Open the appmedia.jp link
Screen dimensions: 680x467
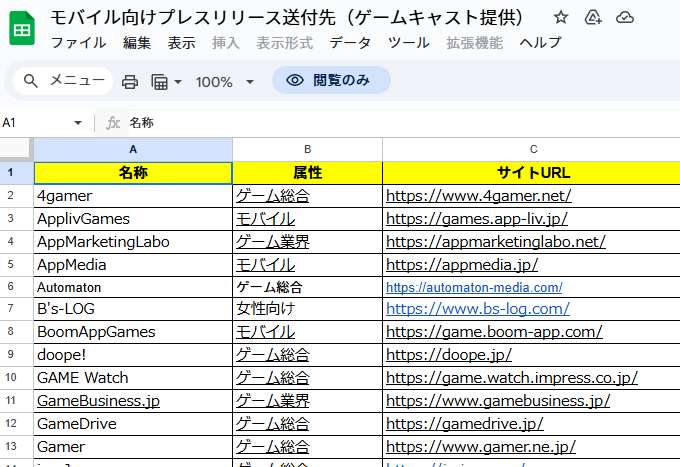point(462,265)
